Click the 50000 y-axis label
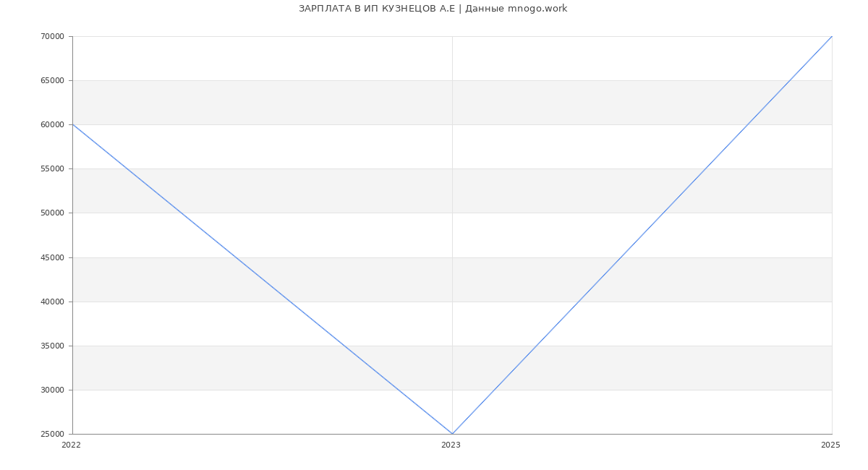The height and width of the screenshot is (470, 868). pyautogui.click(x=52, y=213)
